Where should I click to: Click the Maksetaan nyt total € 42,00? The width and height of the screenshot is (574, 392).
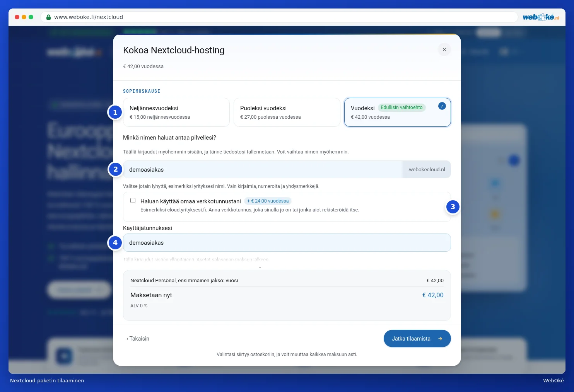pos(433,295)
